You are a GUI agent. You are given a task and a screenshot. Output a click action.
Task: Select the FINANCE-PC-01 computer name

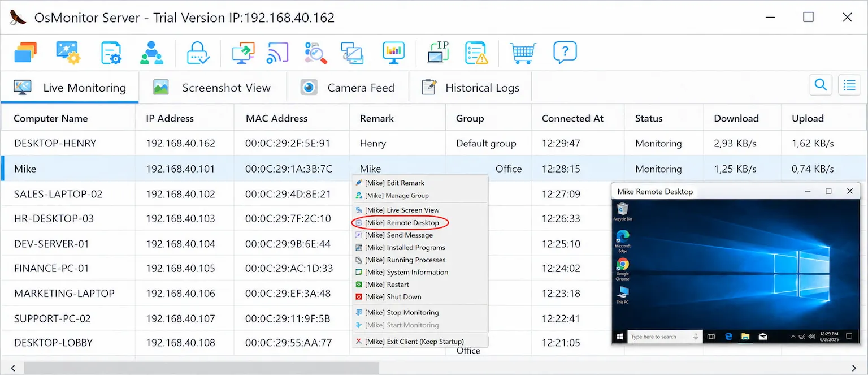[x=51, y=268]
